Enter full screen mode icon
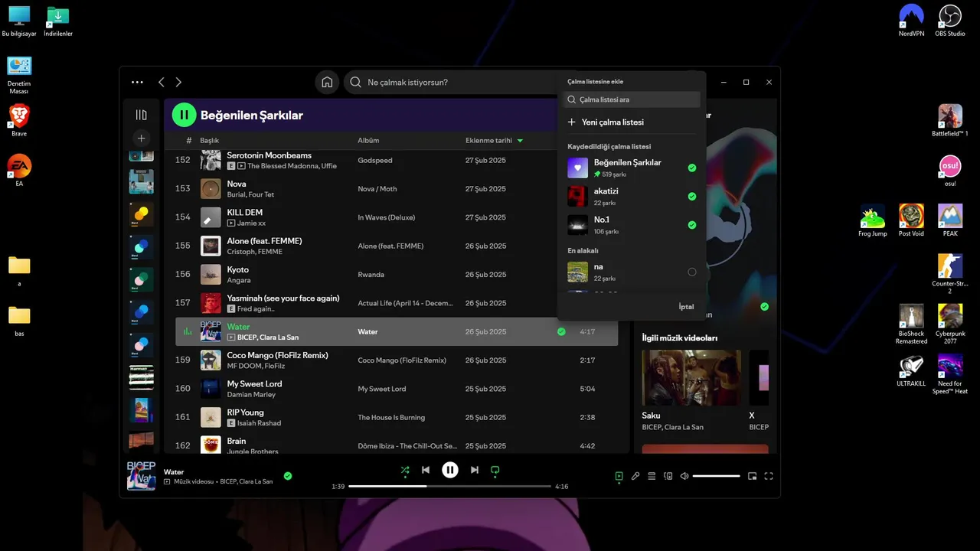The height and width of the screenshot is (551, 980). pyautogui.click(x=769, y=476)
